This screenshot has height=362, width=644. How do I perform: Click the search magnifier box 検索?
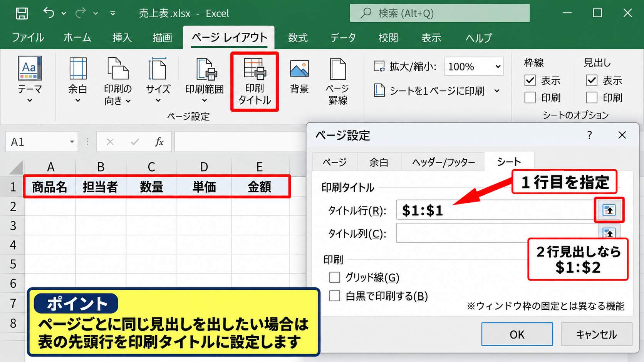coord(439,13)
